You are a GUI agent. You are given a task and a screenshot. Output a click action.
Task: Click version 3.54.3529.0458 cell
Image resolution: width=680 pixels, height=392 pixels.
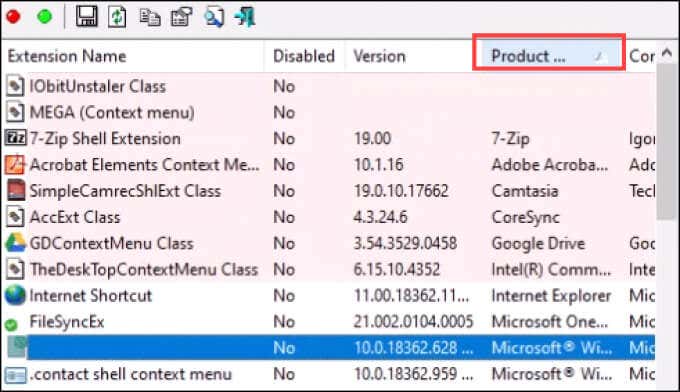click(405, 243)
